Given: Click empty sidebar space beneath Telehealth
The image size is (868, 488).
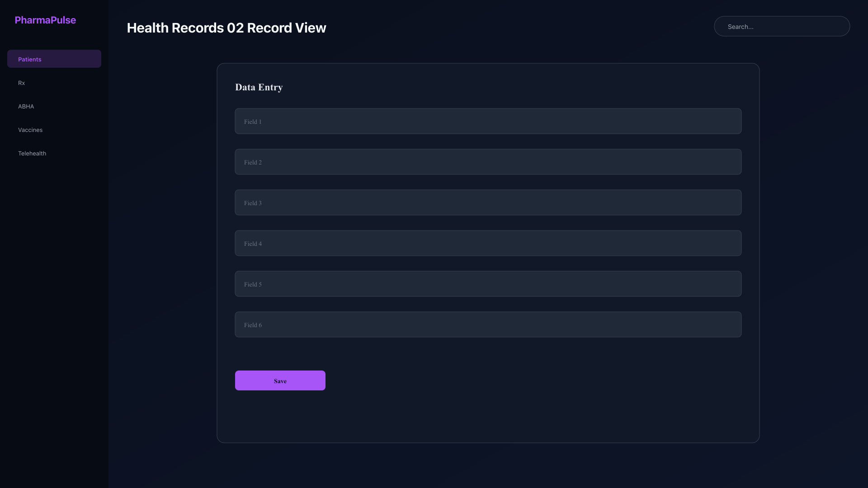Looking at the screenshot, I should click(54, 316).
